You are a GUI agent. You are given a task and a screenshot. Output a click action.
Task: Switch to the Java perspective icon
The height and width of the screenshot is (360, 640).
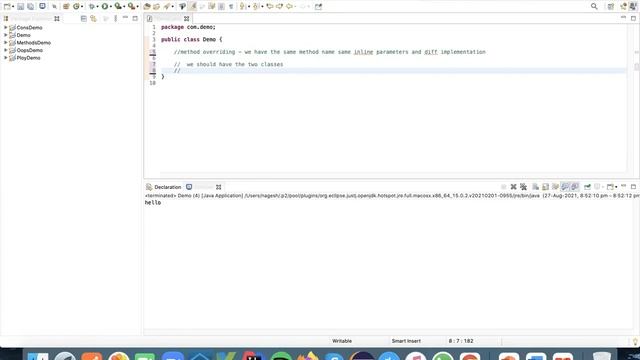point(633,6)
